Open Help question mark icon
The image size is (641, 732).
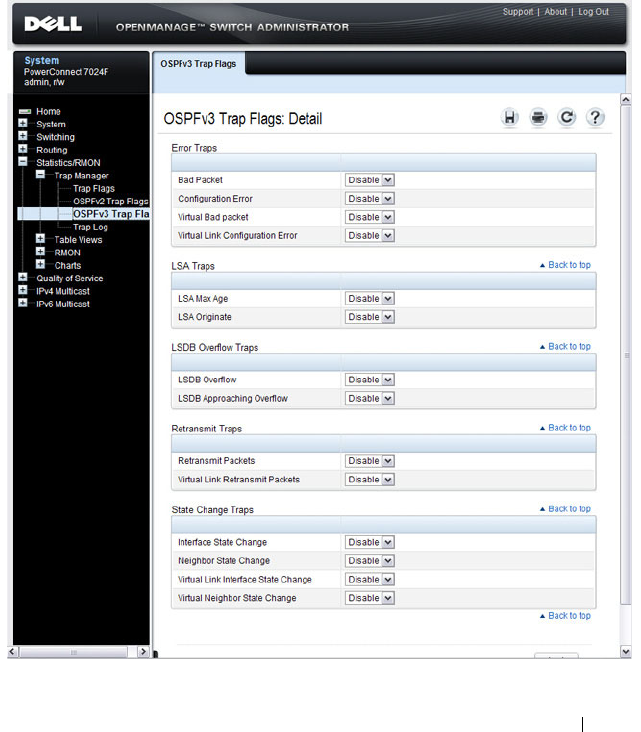tap(595, 118)
